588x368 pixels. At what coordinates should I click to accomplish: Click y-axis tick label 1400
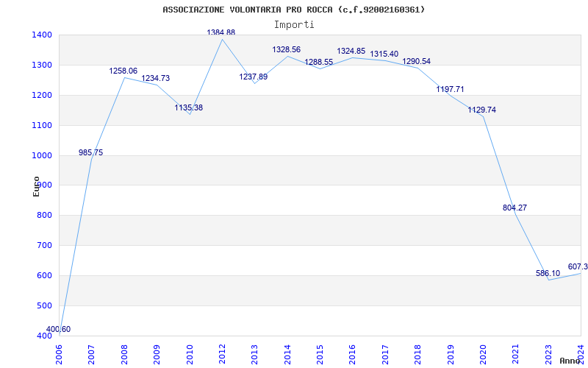click(42, 35)
